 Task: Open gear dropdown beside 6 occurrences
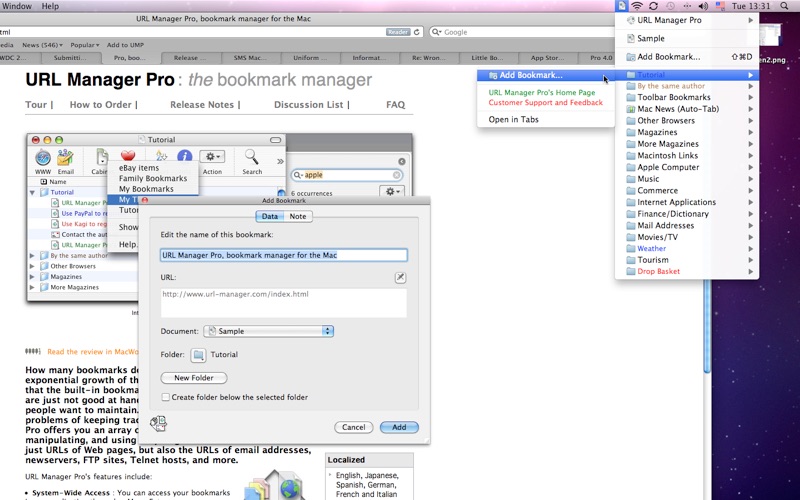pyautogui.click(x=392, y=191)
